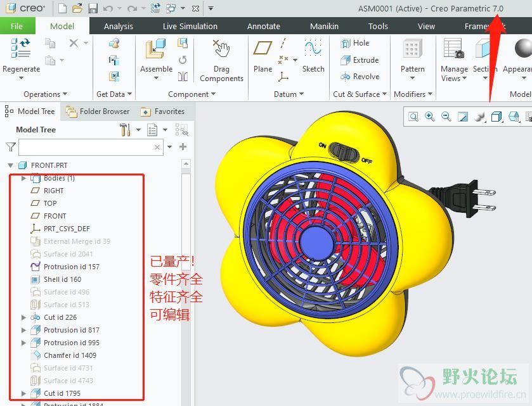Select RIGHT datum plane in tree
The width and height of the screenshot is (532, 406).
pyautogui.click(x=47, y=191)
